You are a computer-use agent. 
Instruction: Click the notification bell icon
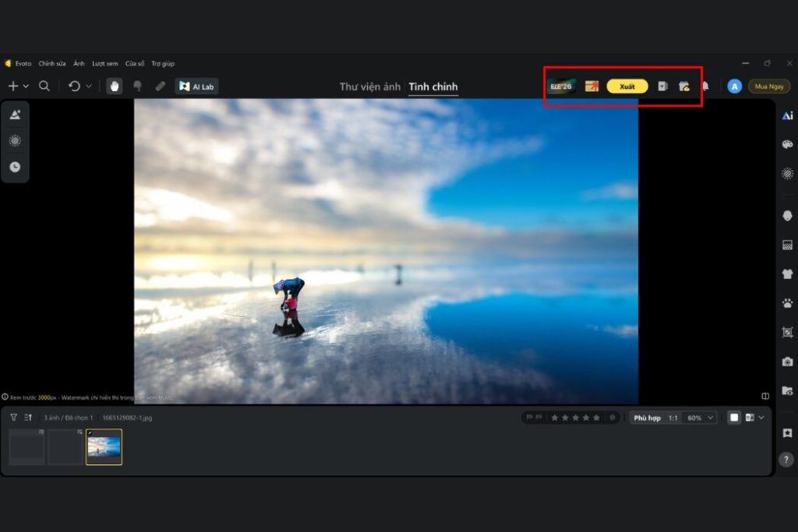coord(705,86)
